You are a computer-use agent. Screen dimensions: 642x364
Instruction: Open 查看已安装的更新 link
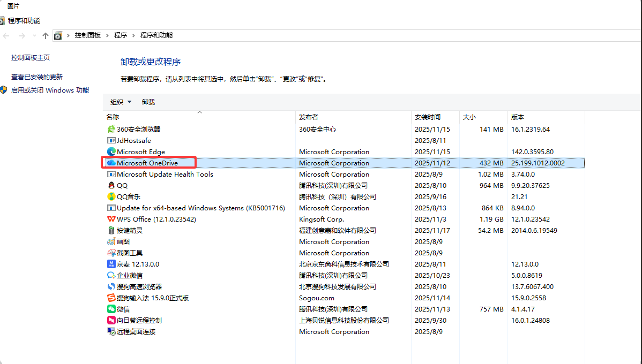[x=37, y=77]
